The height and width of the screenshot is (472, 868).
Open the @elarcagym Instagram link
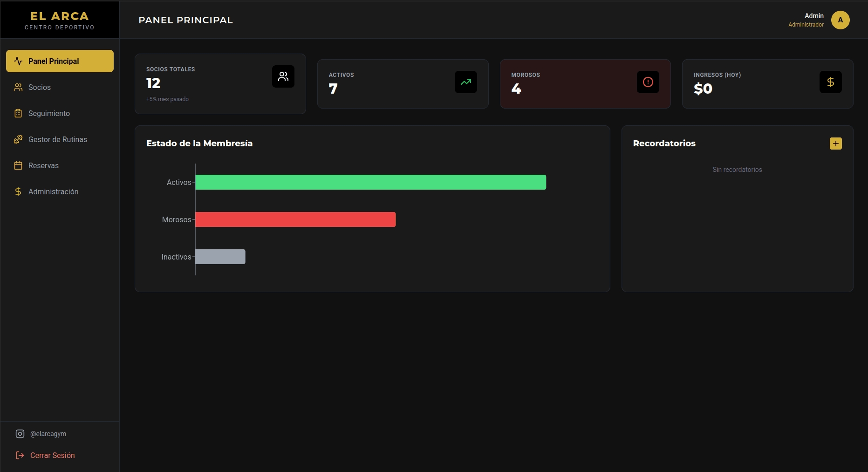(48, 434)
